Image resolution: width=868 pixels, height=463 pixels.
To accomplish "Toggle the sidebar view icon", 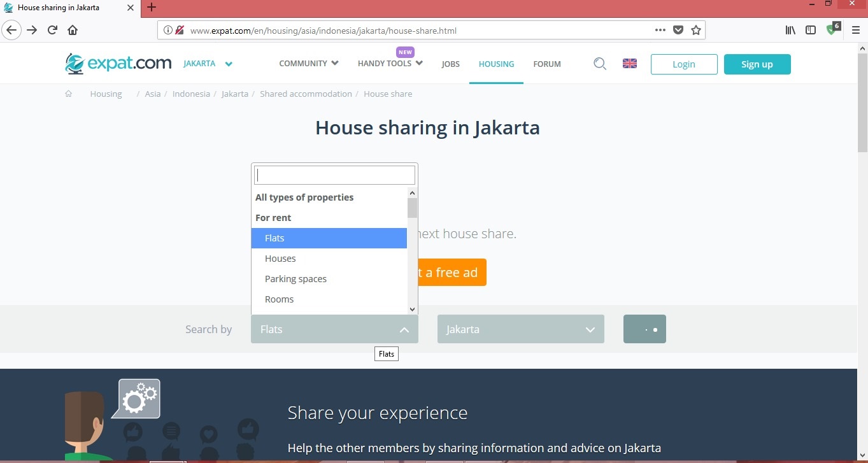I will point(811,30).
